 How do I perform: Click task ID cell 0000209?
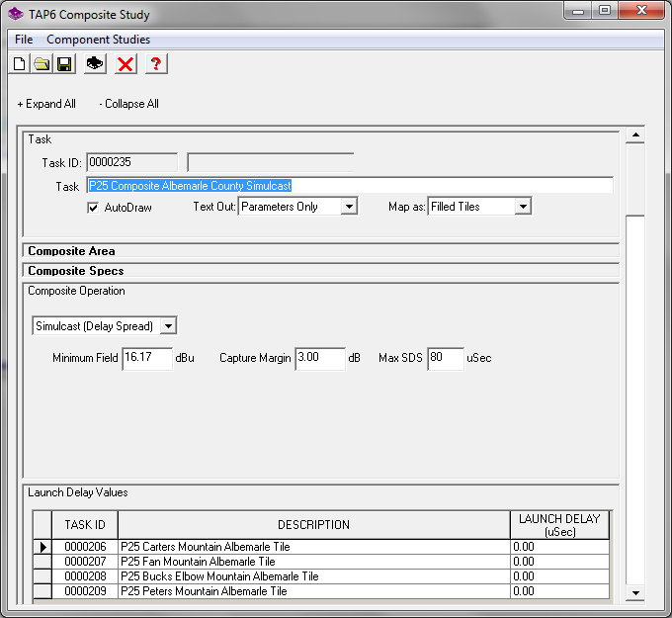[85, 591]
